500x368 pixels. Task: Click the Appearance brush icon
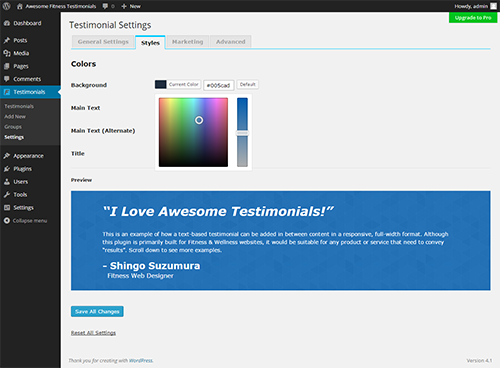[7, 156]
